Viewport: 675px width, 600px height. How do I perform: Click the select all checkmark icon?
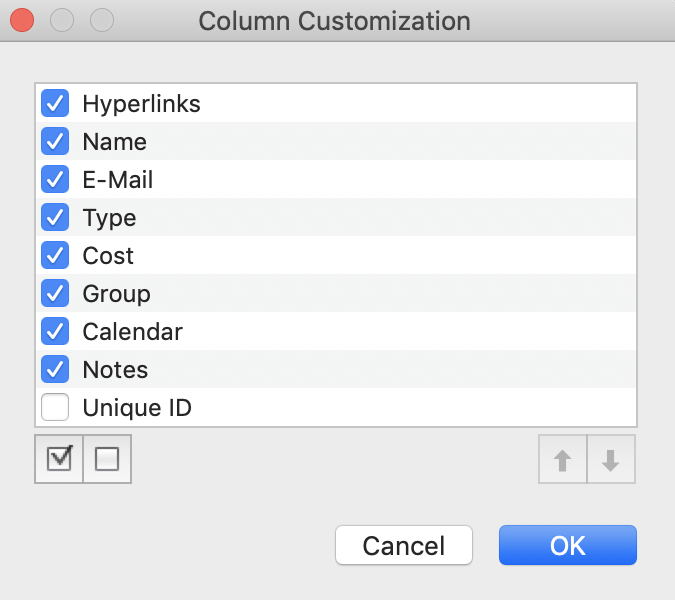59,459
